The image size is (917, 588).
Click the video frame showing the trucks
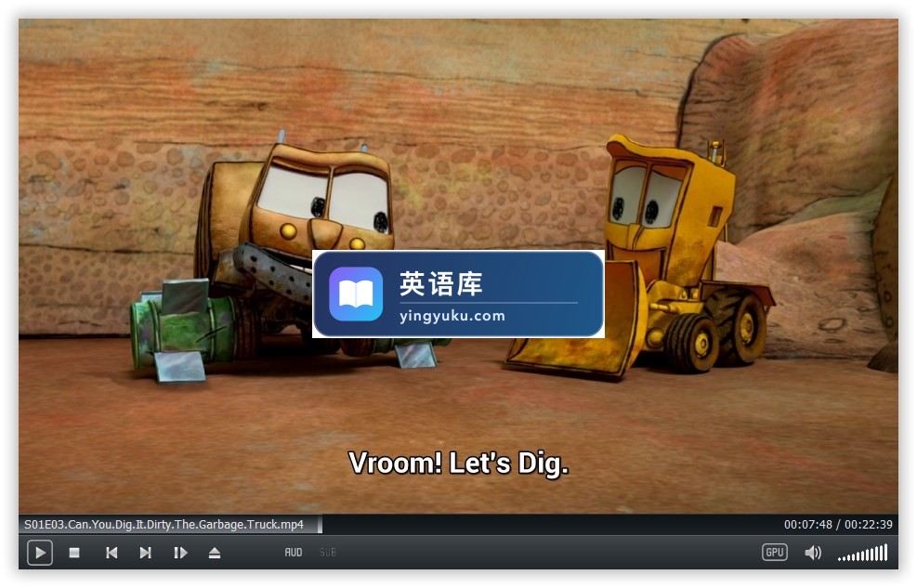pos(459,266)
